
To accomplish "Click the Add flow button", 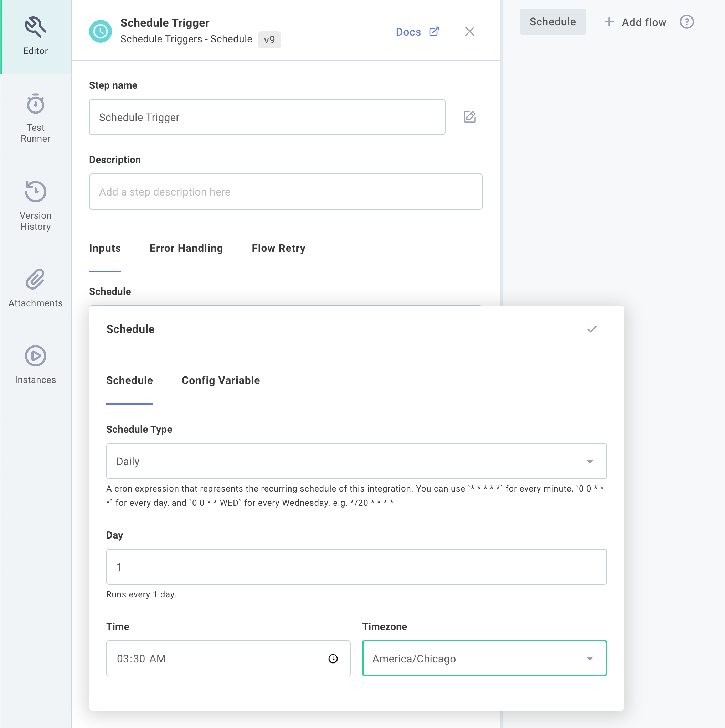I will coord(636,22).
